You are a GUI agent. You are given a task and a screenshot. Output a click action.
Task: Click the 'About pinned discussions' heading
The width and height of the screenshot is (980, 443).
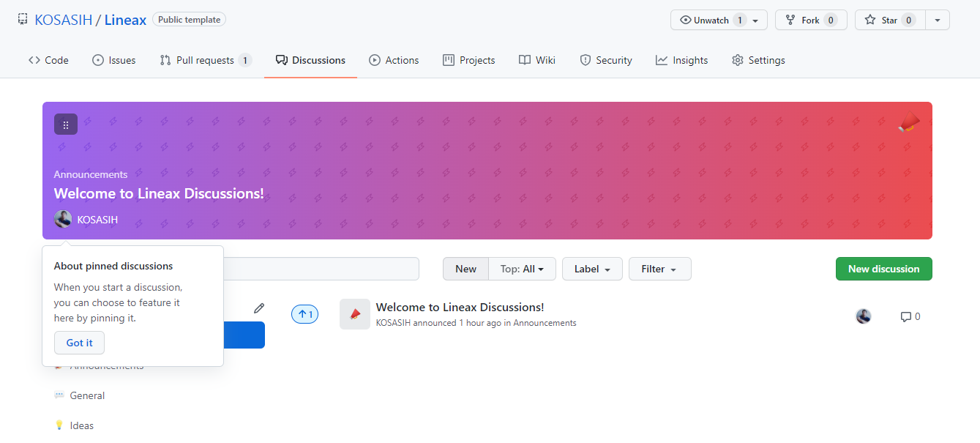point(113,266)
